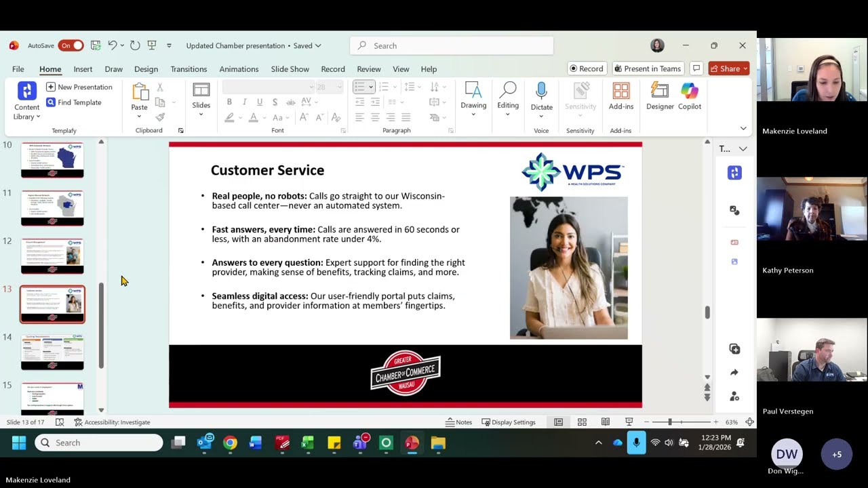Select slide 11 thumbnail
Screen dimensions: 868x488
tap(52, 208)
